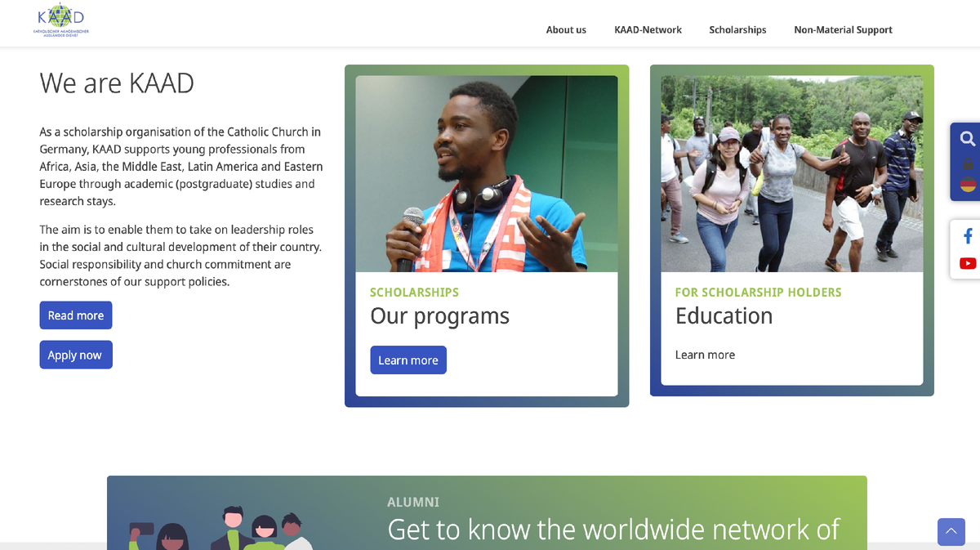Open the Scholarships menu

[737, 30]
